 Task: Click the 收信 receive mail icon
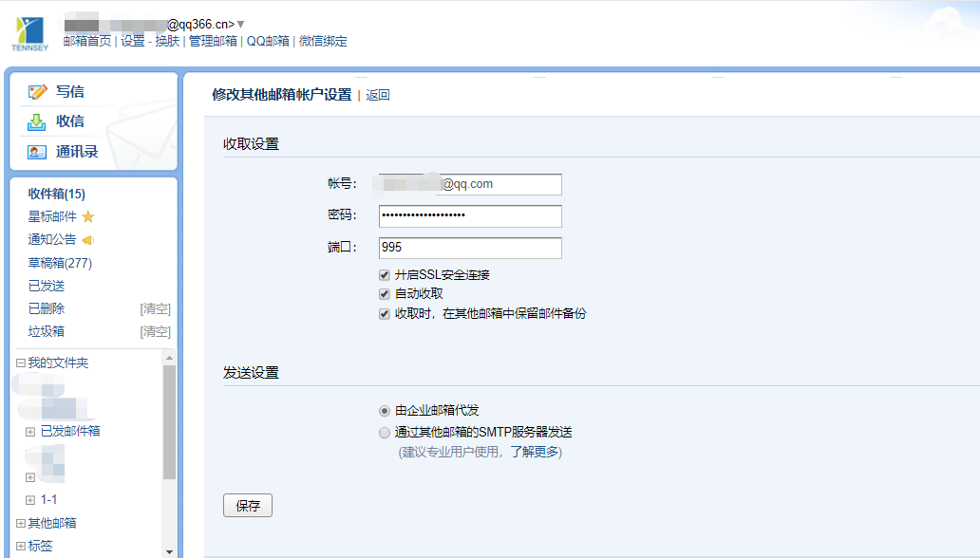pos(36,121)
